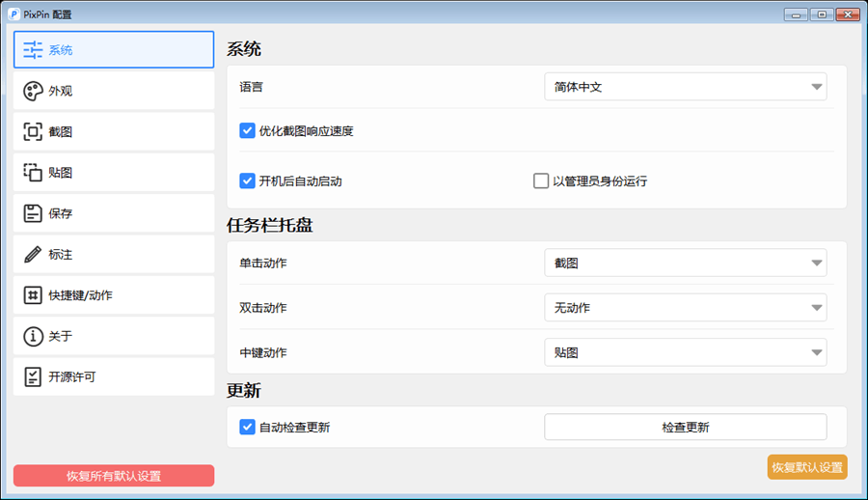Click the 快捷键/动作 hash key icon

[x=33, y=295]
